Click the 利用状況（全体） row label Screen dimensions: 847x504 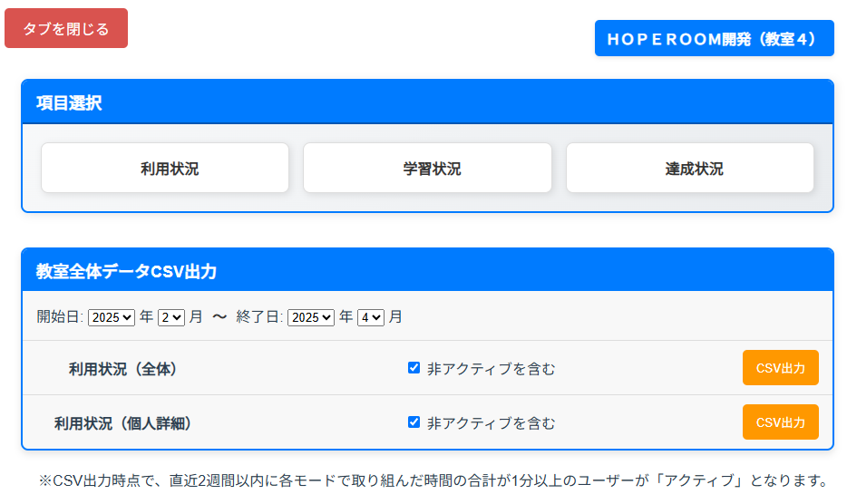[x=122, y=369]
